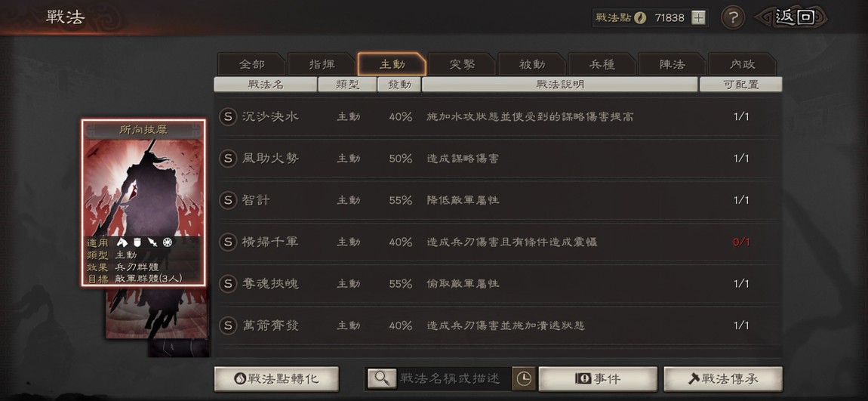Click 返回 to go back
The height and width of the screenshot is (401, 868).
point(794,17)
